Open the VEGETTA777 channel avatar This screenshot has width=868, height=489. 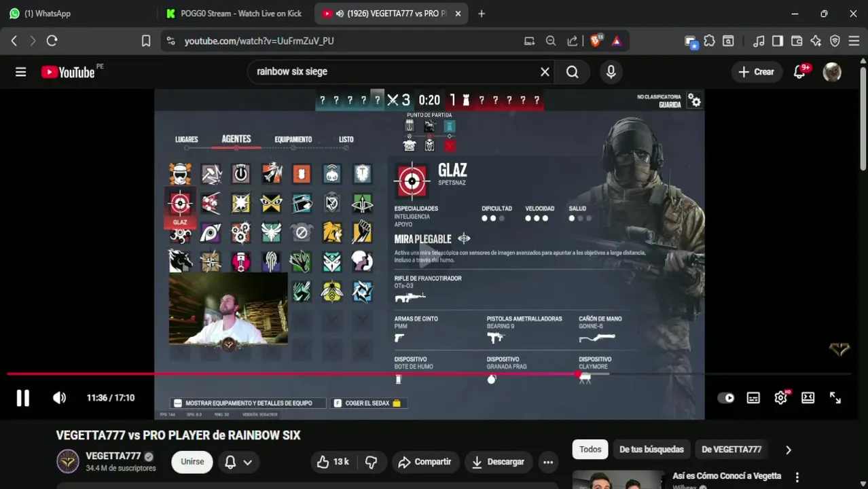pyautogui.click(x=68, y=462)
